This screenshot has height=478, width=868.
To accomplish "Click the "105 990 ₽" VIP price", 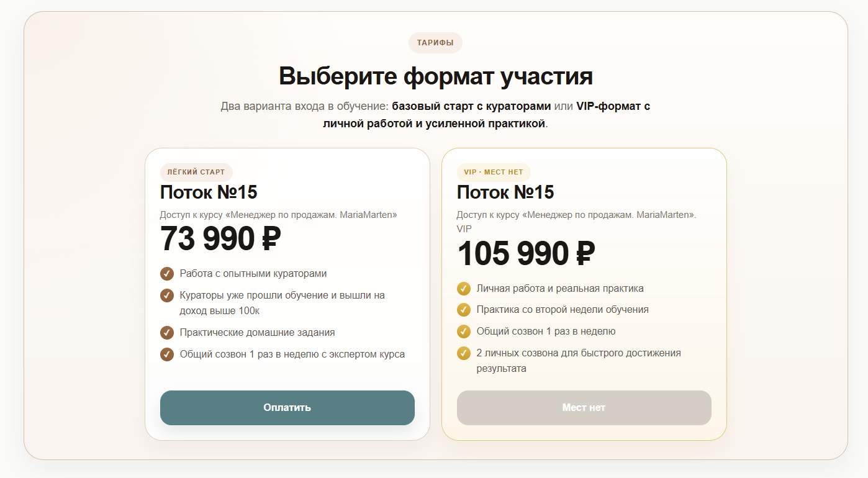I will (526, 254).
